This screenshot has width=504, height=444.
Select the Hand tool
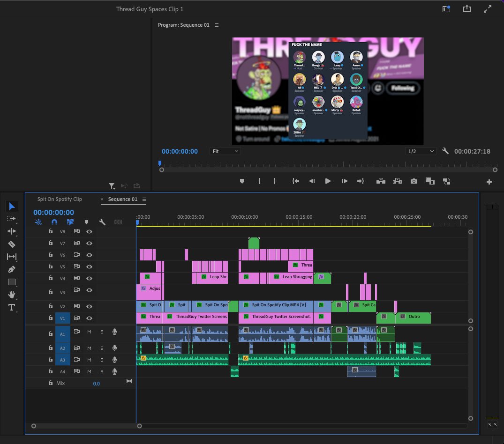tap(12, 295)
